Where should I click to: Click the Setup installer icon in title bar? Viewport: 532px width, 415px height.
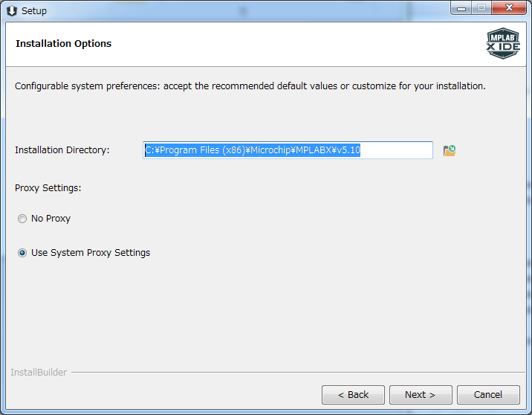tap(11, 10)
